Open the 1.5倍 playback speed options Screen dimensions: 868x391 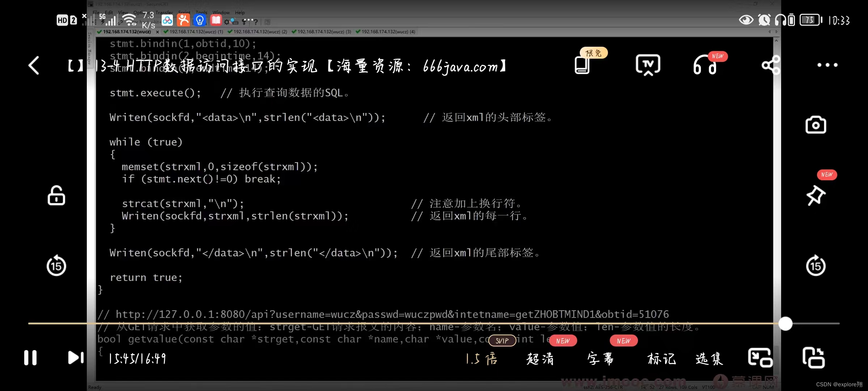(x=481, y=359)
